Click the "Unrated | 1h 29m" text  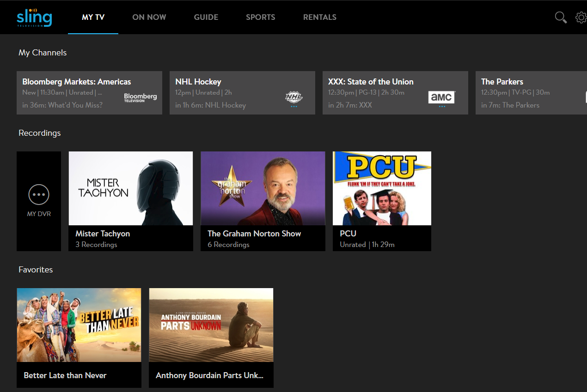click(x=367, y=245)
